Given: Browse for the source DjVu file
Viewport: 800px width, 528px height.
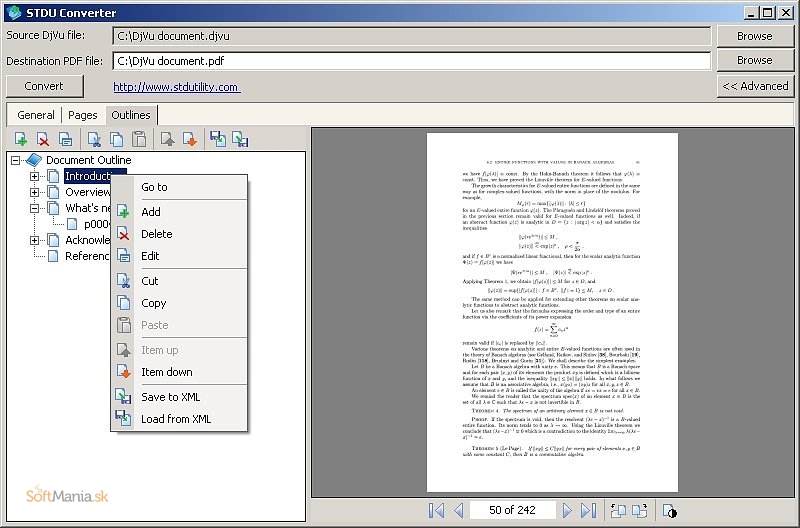Looking at the screenshot, I should pos(755,36).
